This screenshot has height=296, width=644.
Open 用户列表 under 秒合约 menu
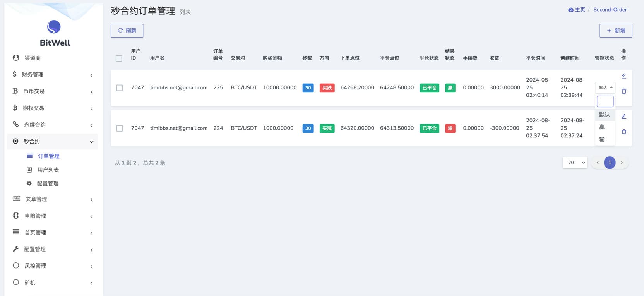click(48, 170)
